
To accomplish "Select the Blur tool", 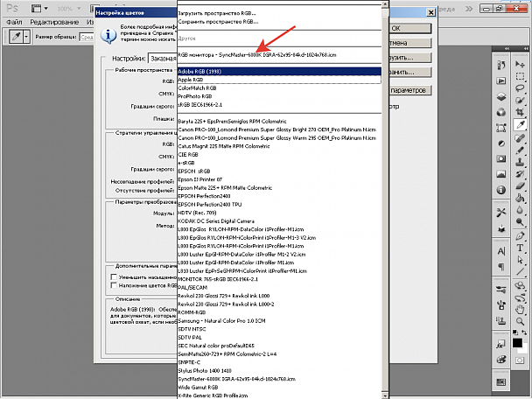I will (x=520, y=210).
